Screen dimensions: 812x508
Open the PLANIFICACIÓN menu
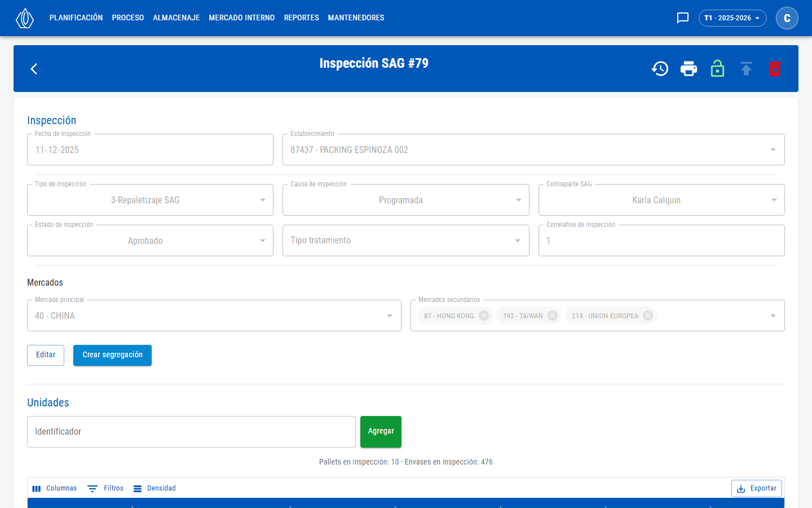coord(76,18)
